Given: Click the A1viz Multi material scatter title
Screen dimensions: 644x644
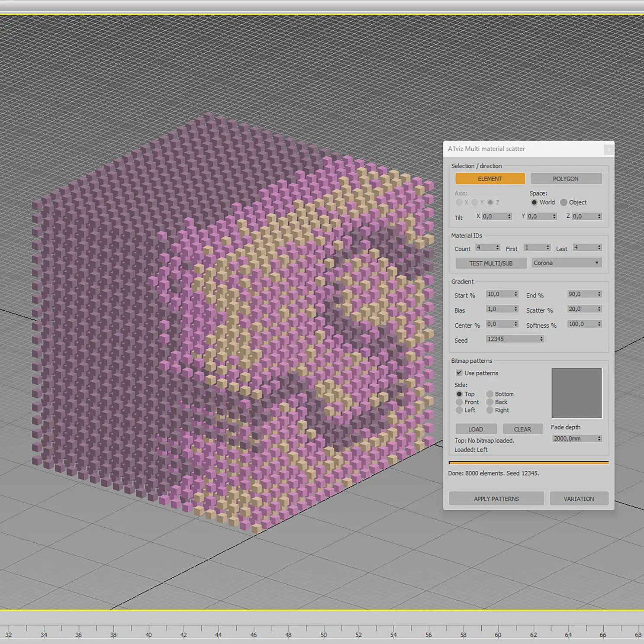Looking at the screenshot, I should tap(486, 148).
